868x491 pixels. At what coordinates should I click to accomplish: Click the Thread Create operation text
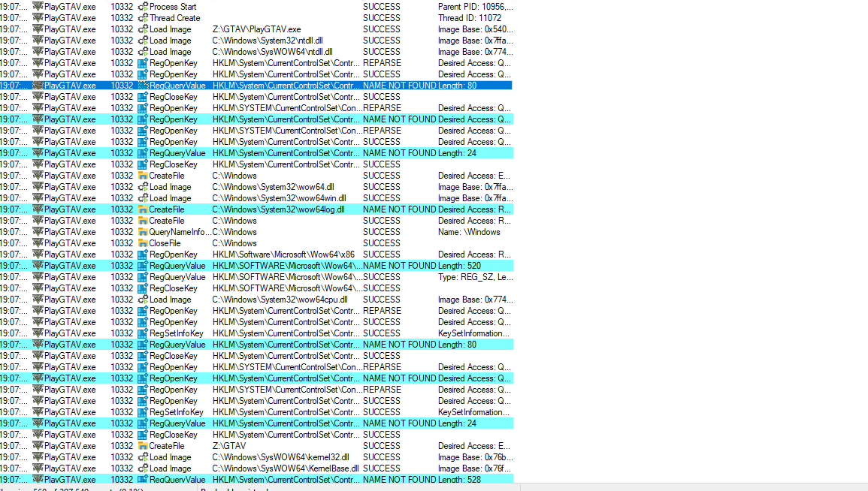(x=175, y=18)
